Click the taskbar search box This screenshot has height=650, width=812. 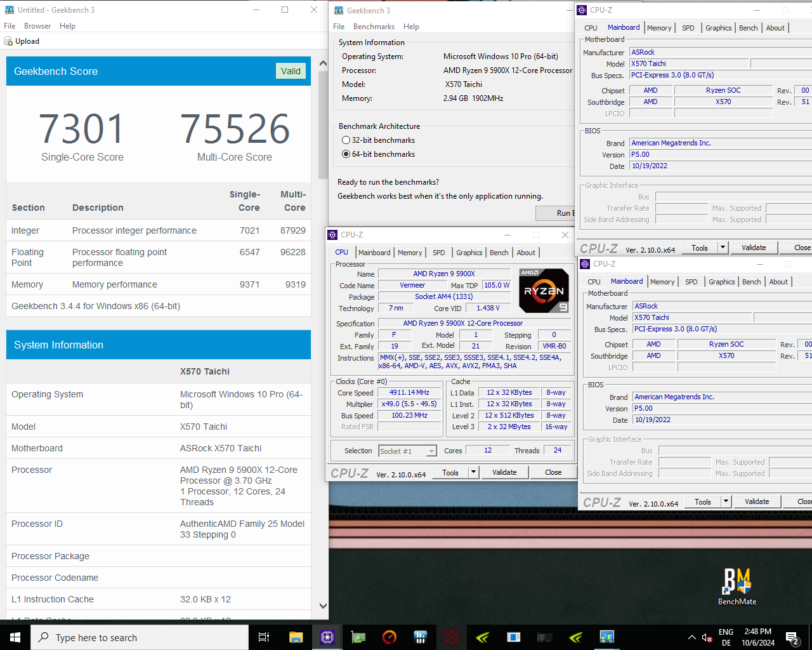pos(140,637)
